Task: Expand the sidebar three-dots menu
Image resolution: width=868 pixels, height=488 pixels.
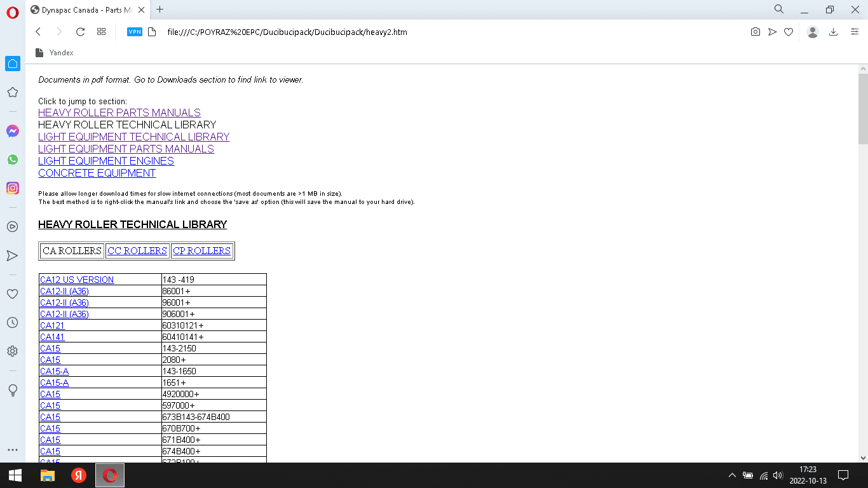Action: (x=12, y=450)
